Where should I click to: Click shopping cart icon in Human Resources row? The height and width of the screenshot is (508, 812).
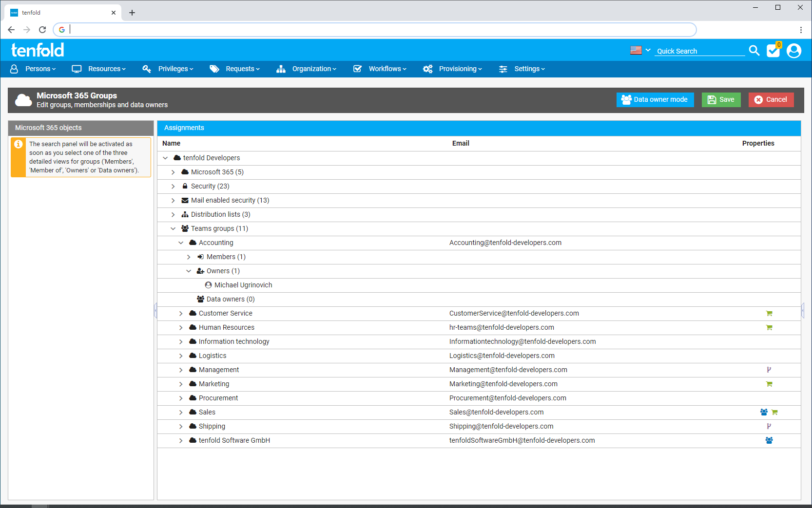tap(769, 327)
